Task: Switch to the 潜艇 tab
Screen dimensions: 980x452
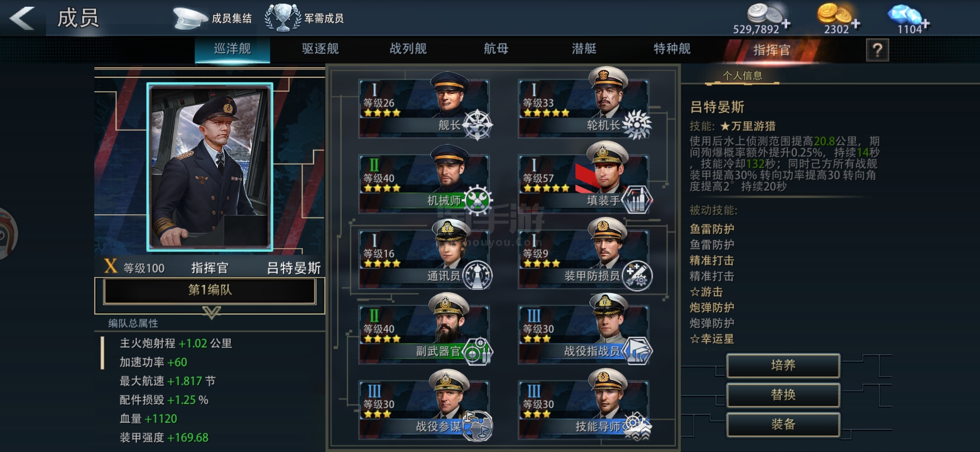Action: click(x=584, y=49)
